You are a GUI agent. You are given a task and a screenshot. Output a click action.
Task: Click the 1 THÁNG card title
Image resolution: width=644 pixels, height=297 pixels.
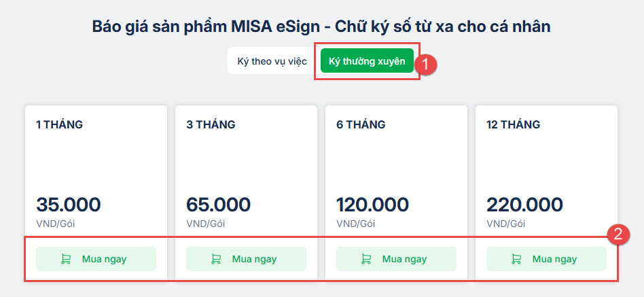(x=60, y=124)
